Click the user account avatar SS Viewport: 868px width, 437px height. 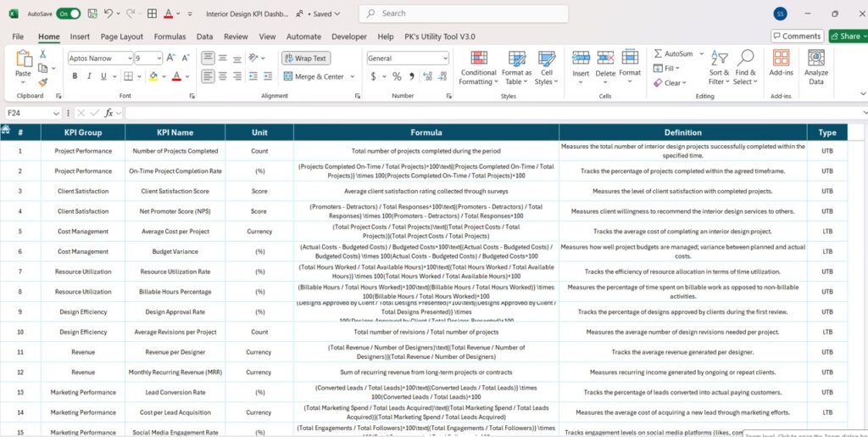pos(780,14)
